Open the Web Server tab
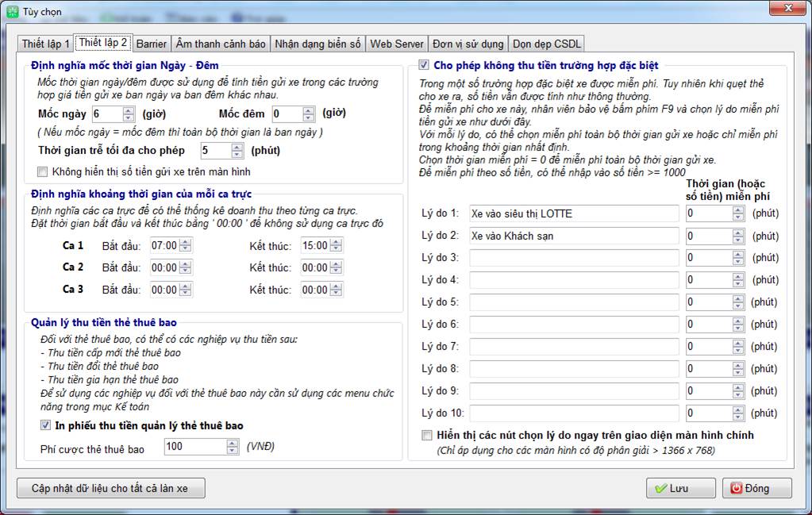812x515 pixels. 397,44
